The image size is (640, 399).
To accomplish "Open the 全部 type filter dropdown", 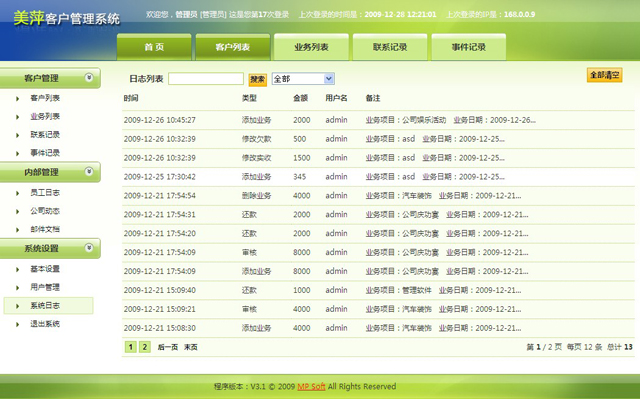I will pyautogui.click(x=303, y=79).
